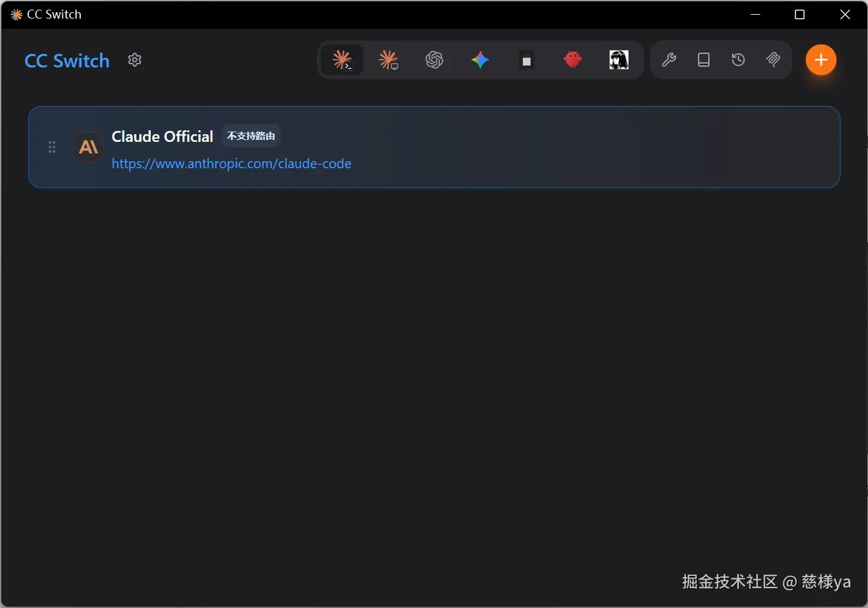Switch to the Claude Desktop app tab
Image resolution: width=868 pixels, height=608 pixels.
[x=388, y=60]
